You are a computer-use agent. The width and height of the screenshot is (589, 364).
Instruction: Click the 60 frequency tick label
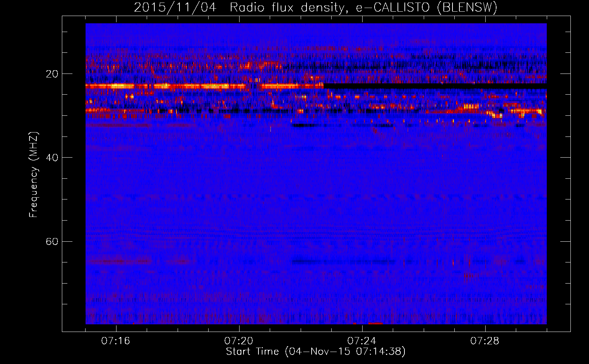(x=52, y=241)
